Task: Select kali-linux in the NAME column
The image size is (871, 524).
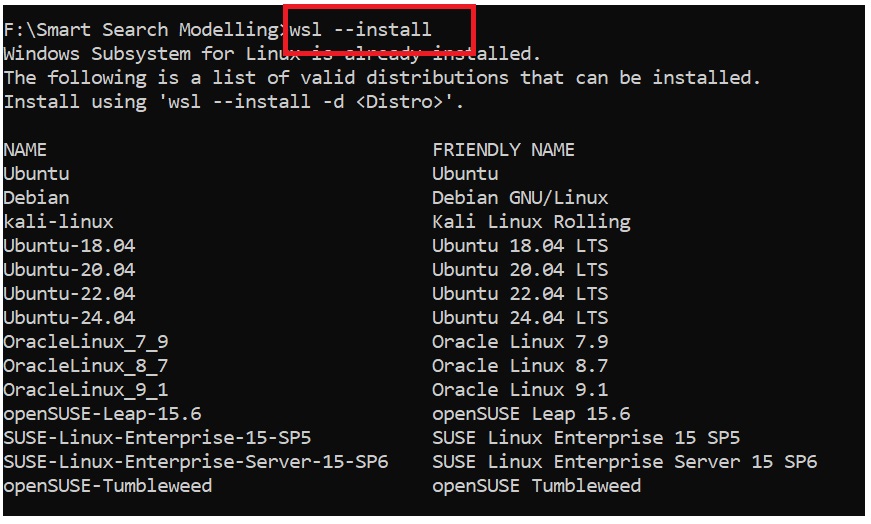Action: (x=58, y=221)
